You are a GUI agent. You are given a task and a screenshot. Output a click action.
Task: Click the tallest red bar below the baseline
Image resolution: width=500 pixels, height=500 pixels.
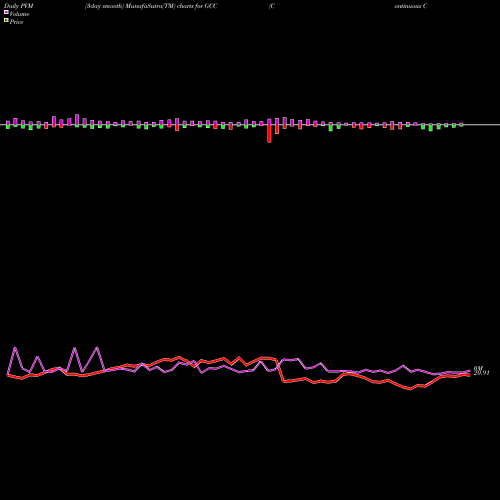(269, 134)
